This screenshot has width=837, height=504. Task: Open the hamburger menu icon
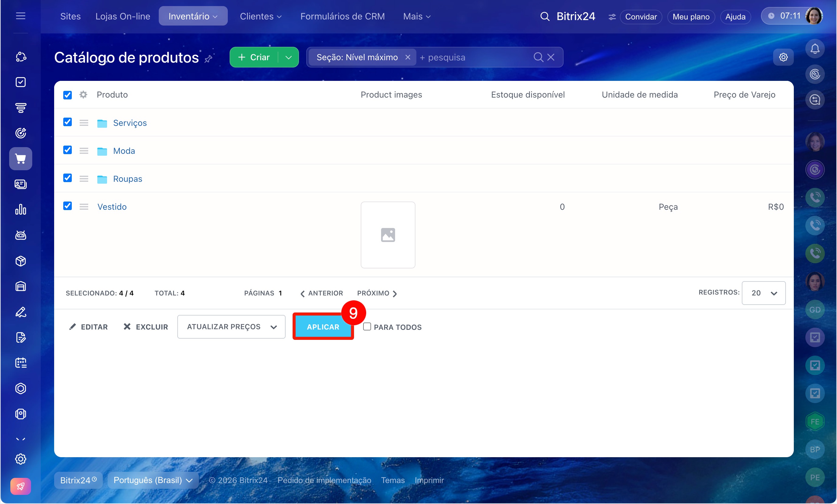tap(20, 16)
